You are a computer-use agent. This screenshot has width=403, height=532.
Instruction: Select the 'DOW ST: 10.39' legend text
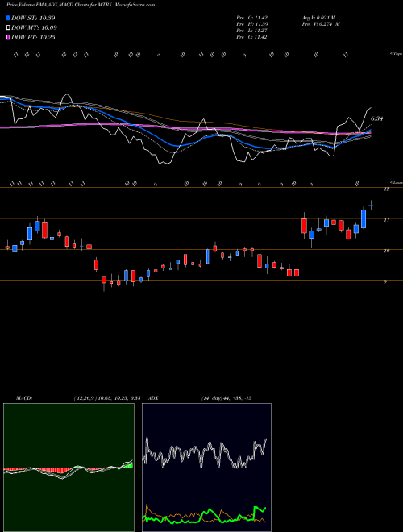click(x=33, y=18)
